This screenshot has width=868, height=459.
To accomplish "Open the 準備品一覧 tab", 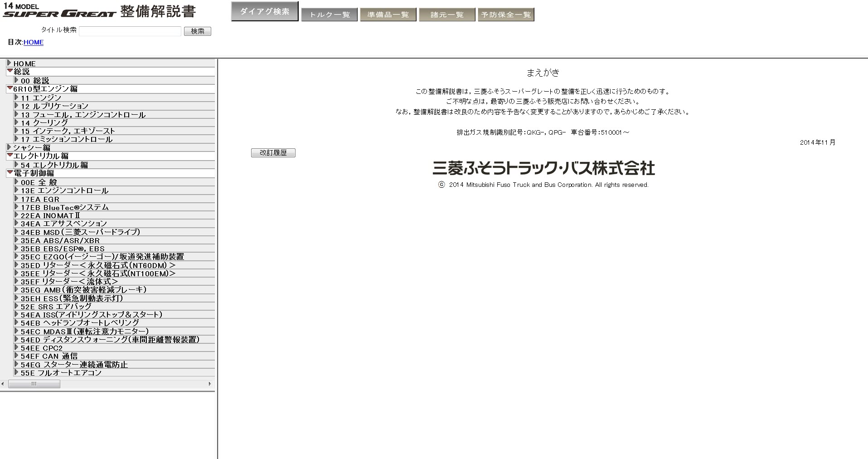I will click(x=388, y=15).
